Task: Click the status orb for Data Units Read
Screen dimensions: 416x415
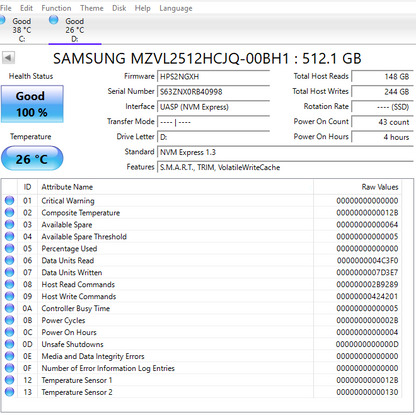Action: 9,260
